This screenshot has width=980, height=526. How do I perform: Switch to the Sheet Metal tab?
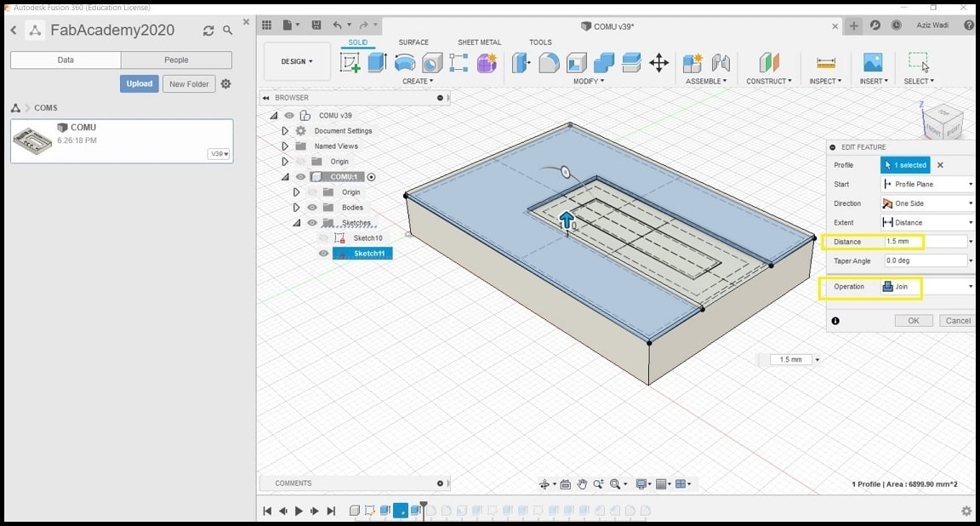(x=479, y=42)
